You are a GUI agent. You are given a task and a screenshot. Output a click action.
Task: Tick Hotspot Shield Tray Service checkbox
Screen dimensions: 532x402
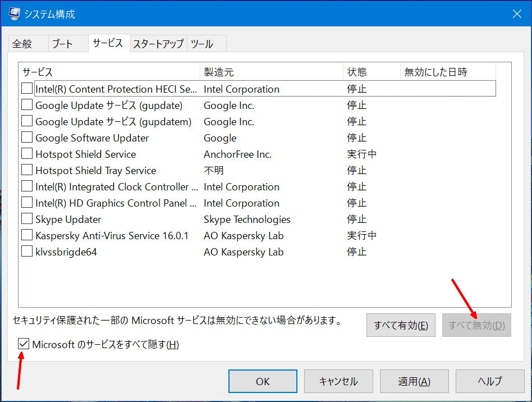pos(27,170)
